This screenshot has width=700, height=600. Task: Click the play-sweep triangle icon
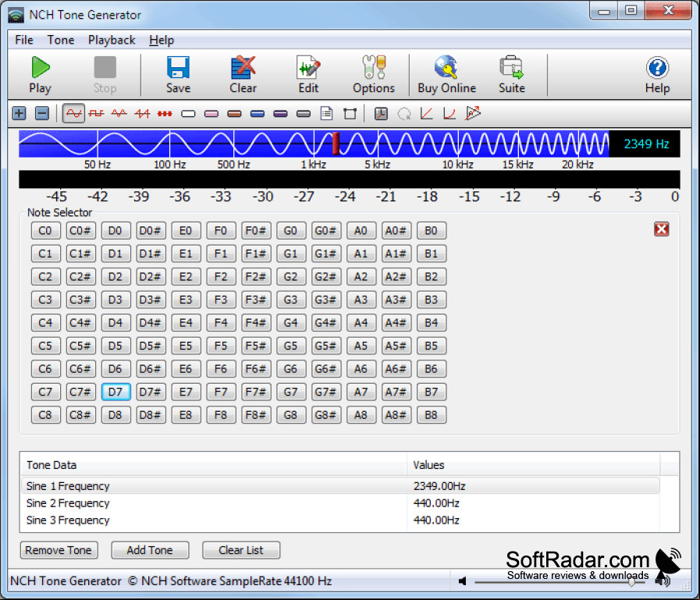[473, 113]
